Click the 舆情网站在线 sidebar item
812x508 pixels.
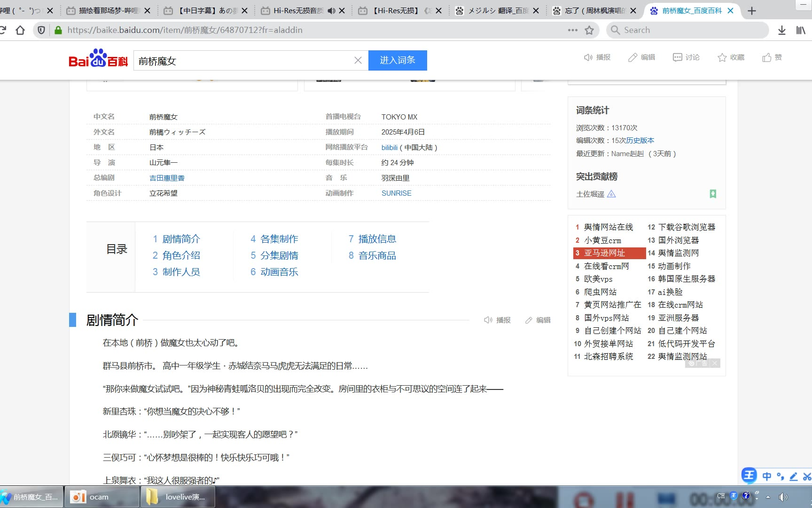pos(609,227)
